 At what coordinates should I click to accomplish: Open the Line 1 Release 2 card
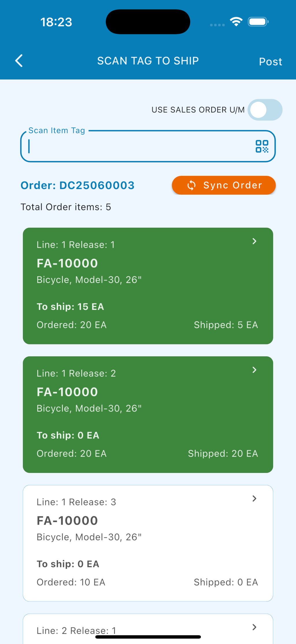coord(148,414)
